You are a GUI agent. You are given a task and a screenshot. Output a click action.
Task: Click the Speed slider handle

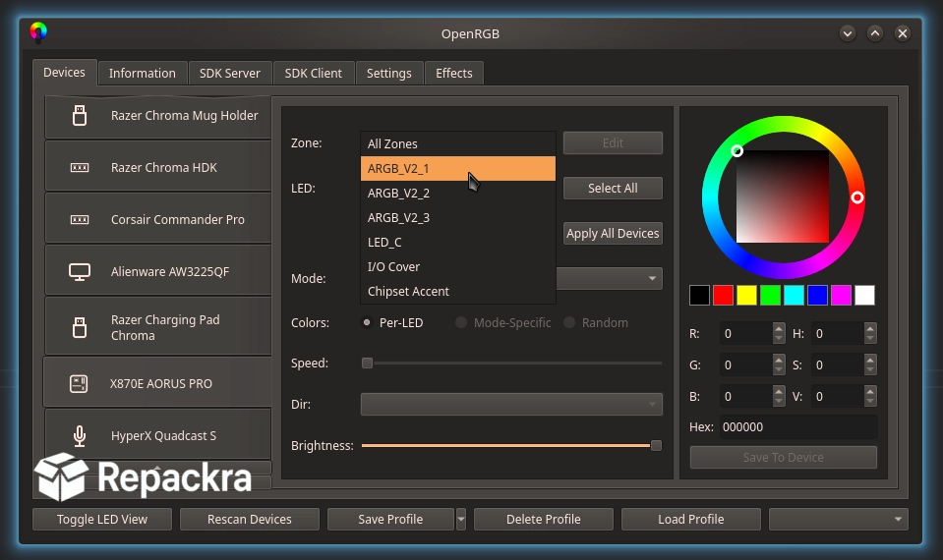click(x=367, y=363)
